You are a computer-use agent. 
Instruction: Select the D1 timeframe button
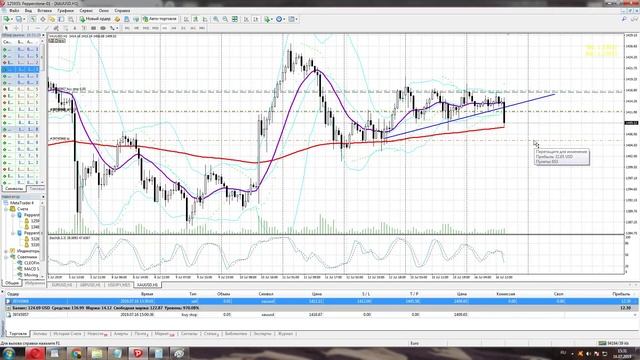click(183, 28)
